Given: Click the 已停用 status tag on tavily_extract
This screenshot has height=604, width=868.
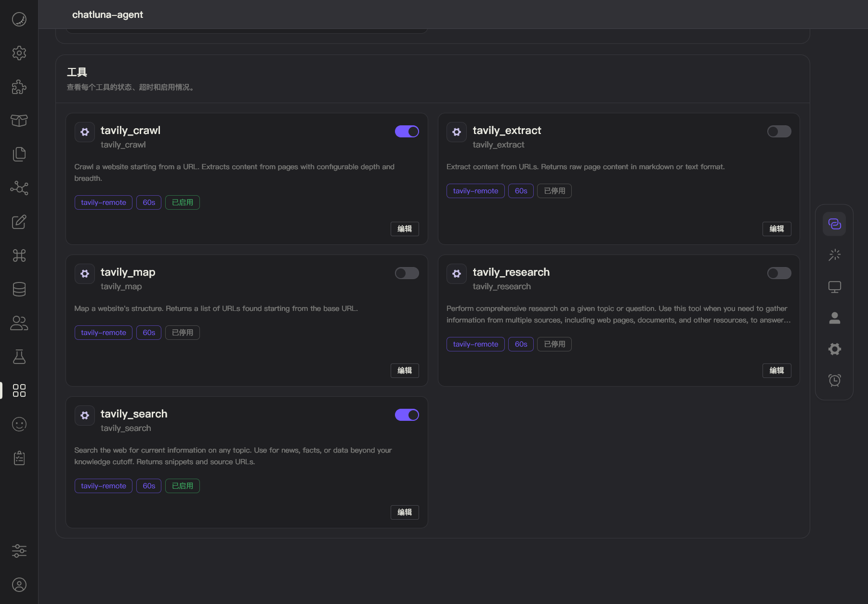Looking at the screenshot, I should (554, 191).
